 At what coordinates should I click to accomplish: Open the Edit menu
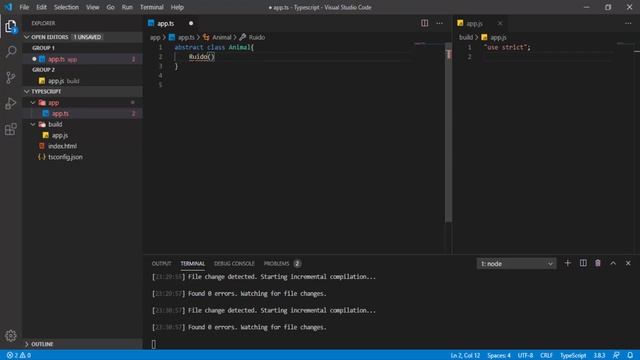[x=41, y=7]
